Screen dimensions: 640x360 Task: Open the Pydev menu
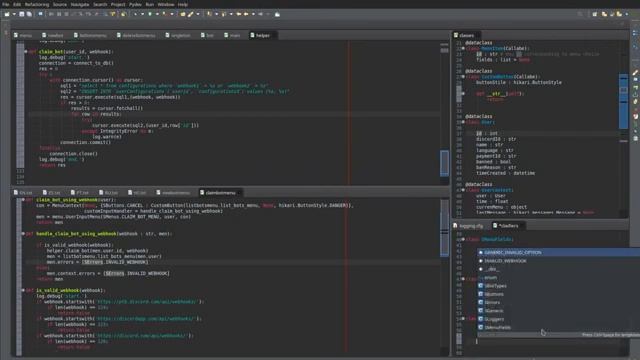coord(136,4)
